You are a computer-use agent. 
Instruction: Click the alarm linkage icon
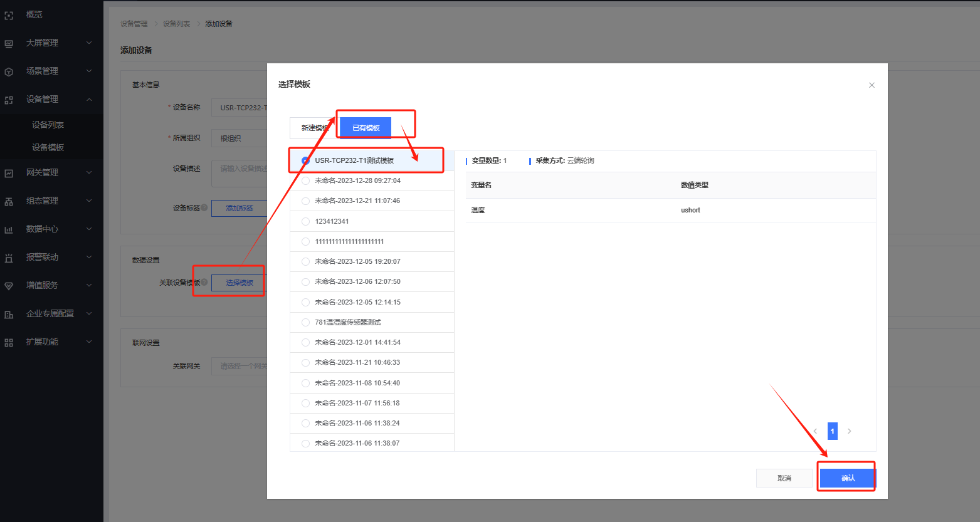point(9,258)
